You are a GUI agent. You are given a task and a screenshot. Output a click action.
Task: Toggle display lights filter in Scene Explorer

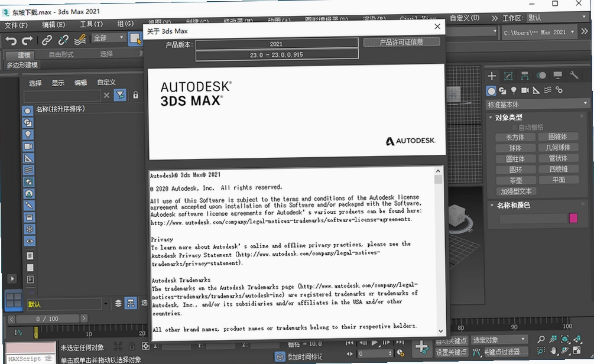[x=28, y=135]
